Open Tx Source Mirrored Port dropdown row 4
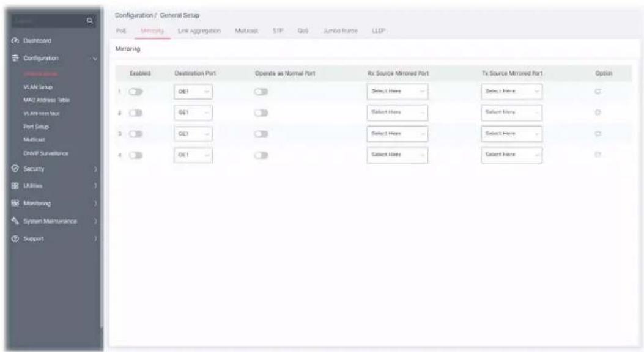 click(x=512, y=155)
